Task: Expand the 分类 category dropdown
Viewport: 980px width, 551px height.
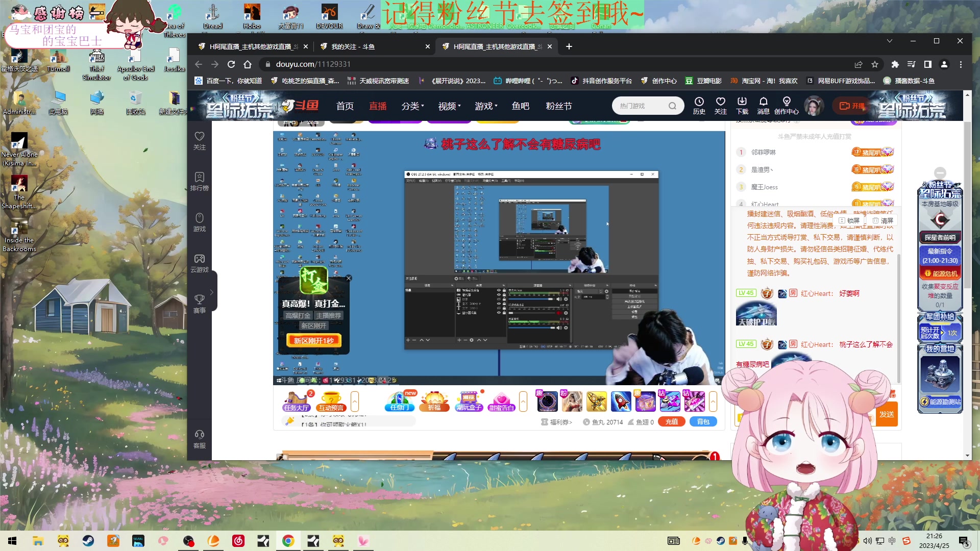Action: (412, 106)
